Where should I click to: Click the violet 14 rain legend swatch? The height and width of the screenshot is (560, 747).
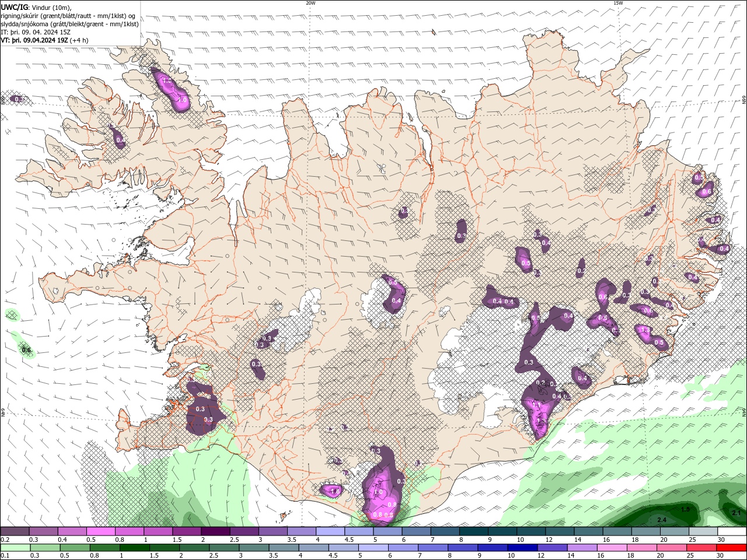point(582,548)
